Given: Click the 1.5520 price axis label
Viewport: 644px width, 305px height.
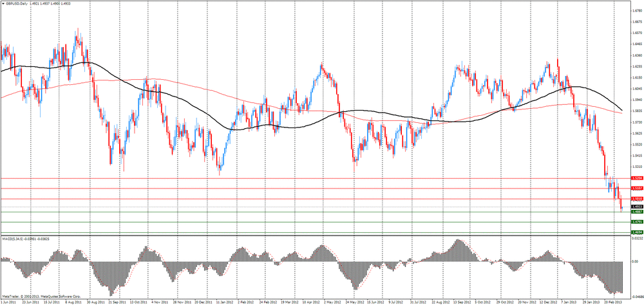Looking at the screenshot, I should [638, 145].
